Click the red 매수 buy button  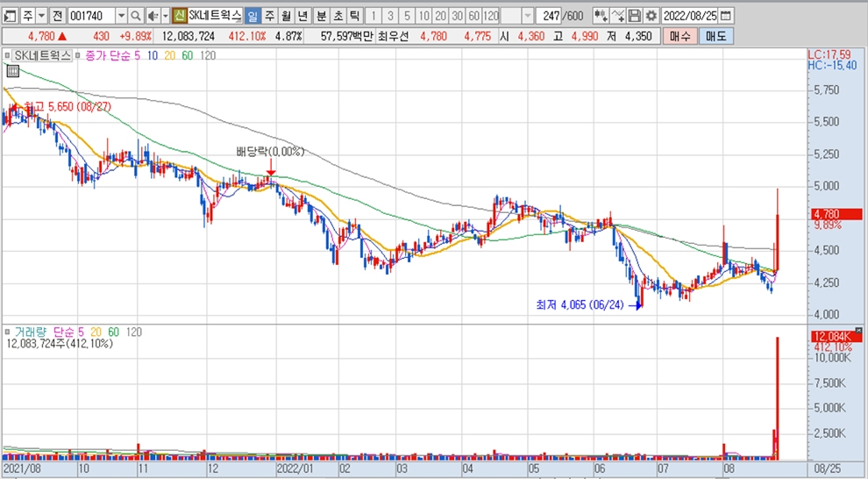[679, 36]
